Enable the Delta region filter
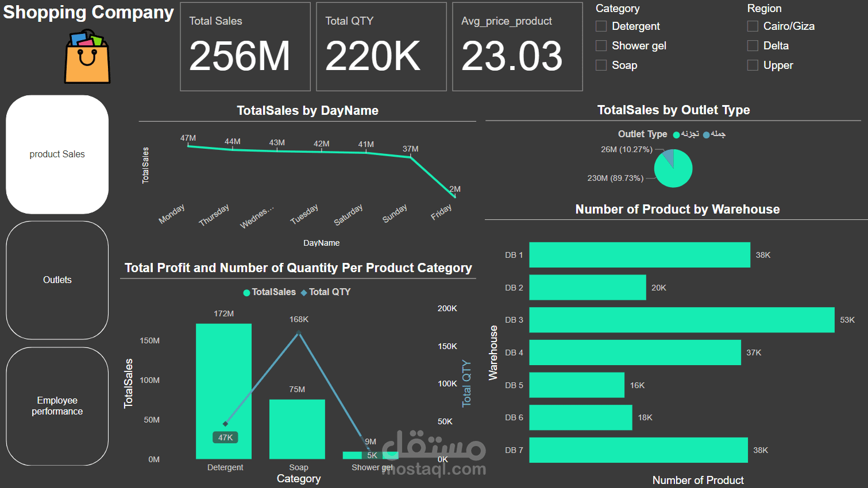The width and height of the screenshot is (868, 488). click(x=753, y=46)
